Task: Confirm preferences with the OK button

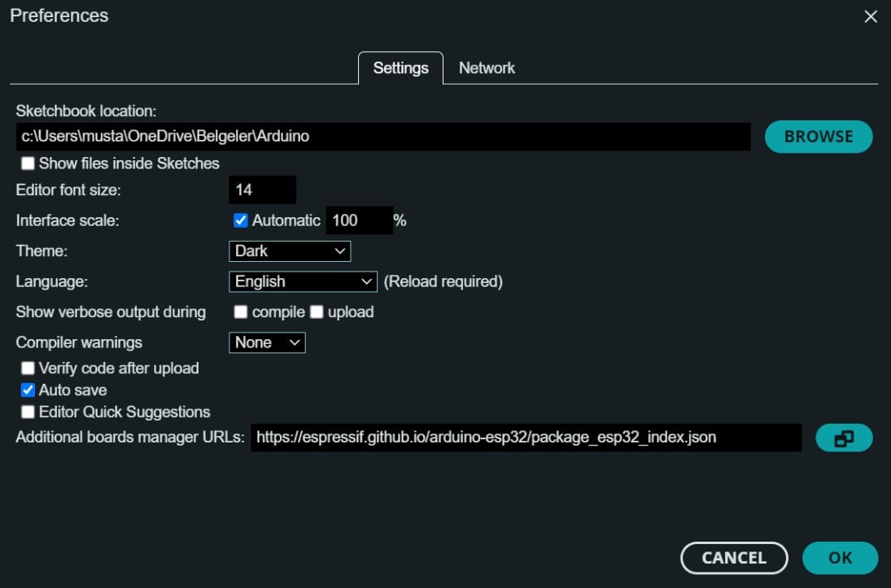Action: pyautogui.click(x=840, y=558)
